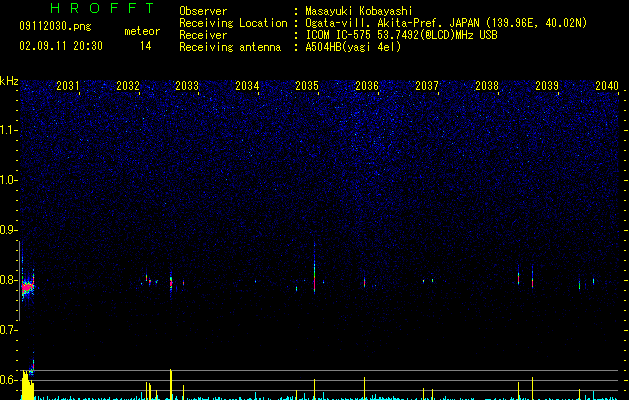Click the 2034 time axis marker
This screenshot has height=400, width=629.
point(247,86)
